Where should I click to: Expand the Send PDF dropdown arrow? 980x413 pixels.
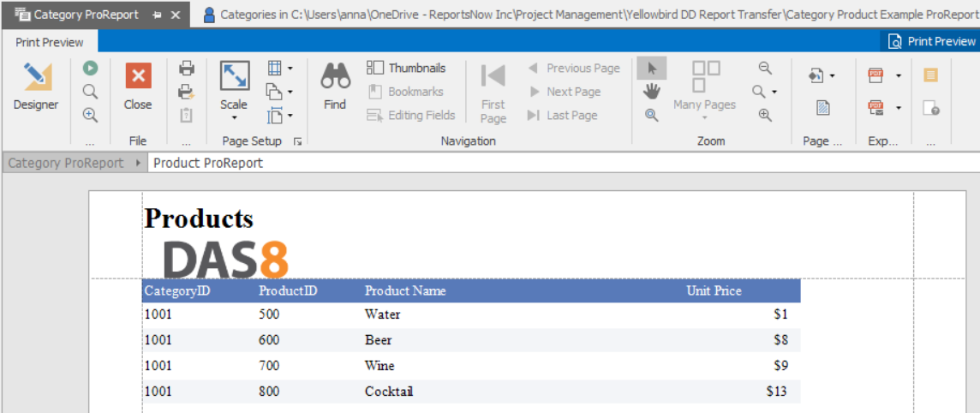coord(898,108)
